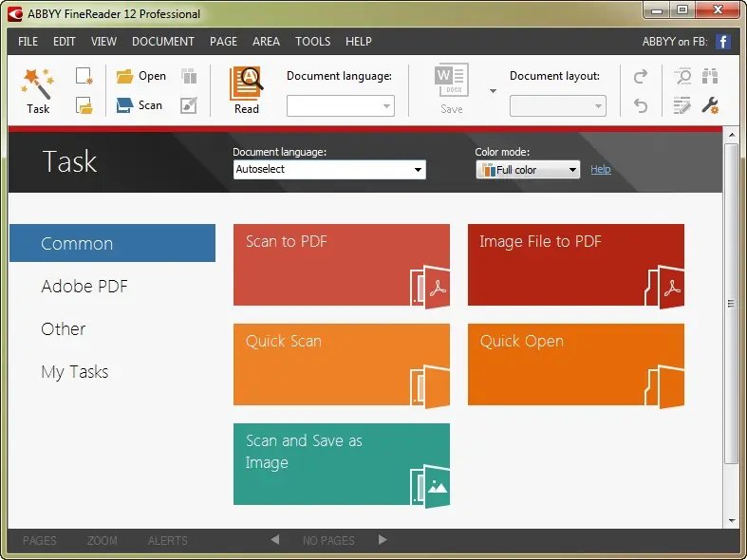Image resolution: width=747 pixels, height=560 pixels.
Task: Click the Scan toolbar button
Action: coord(140,105)
